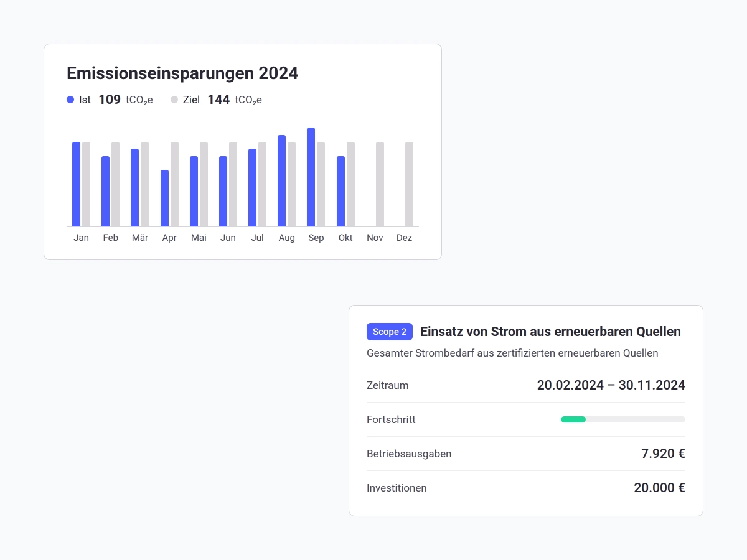Click the Ist value 109
The width and height of the screenshot is (747, 560).
110,100
